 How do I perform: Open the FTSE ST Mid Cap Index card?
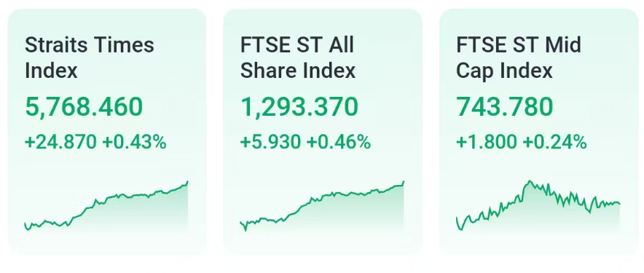pyautogui.click(x=538, y=131)
